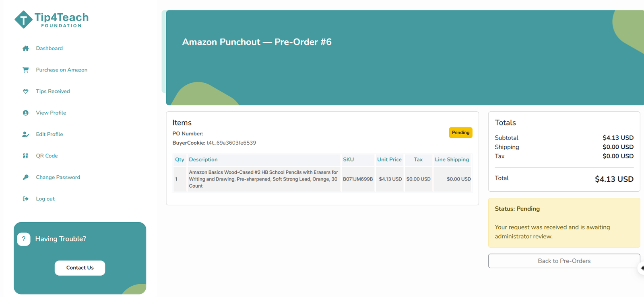
Task: Click the QR Code icon
Action: (x=26, y=156)
